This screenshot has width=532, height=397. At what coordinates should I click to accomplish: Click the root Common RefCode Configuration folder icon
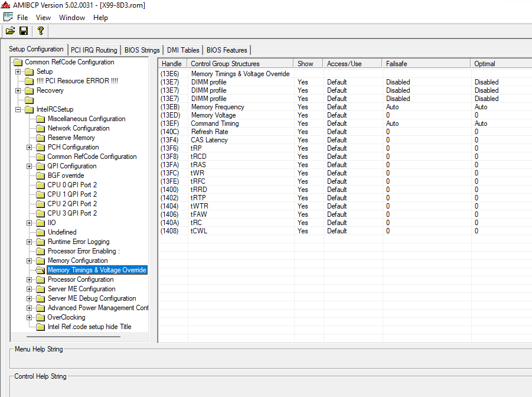(x=18, y=62)
